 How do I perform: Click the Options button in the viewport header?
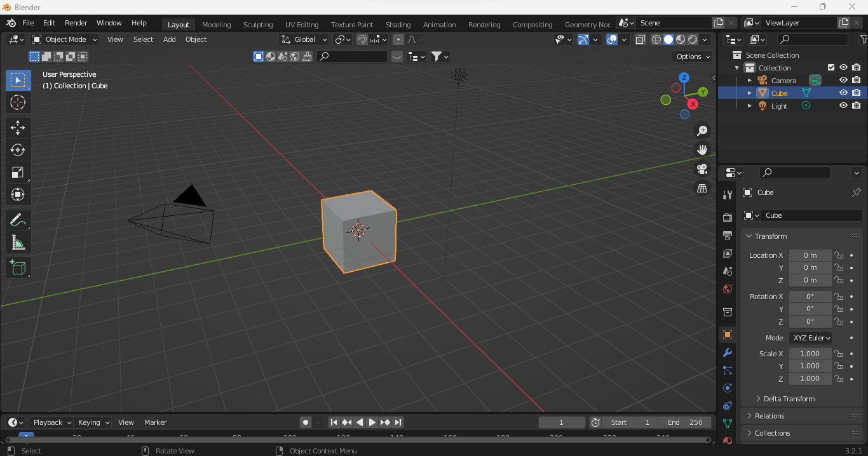pyautogui.click(x=692, y=57)
